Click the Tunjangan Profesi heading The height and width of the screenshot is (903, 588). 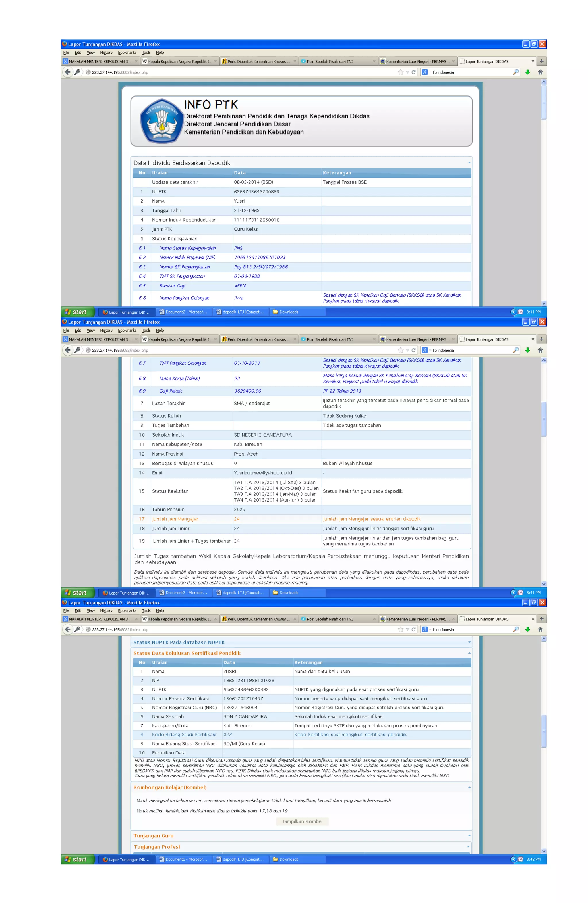[x=157, y=846]
